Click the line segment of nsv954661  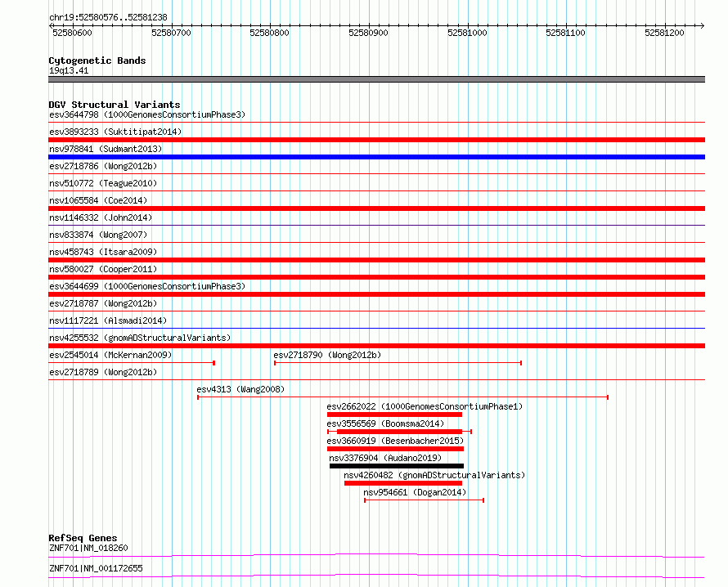click(425, 500)
